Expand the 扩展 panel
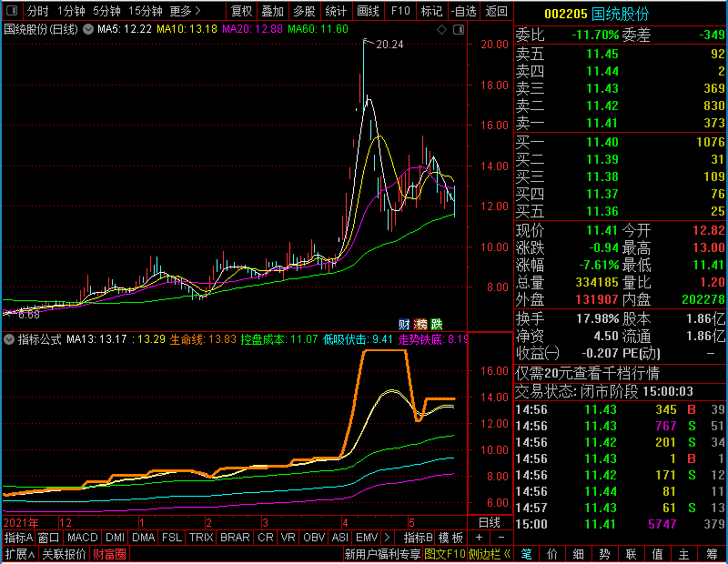This screenshot has height=564, width=728. [x=20, y=554]
